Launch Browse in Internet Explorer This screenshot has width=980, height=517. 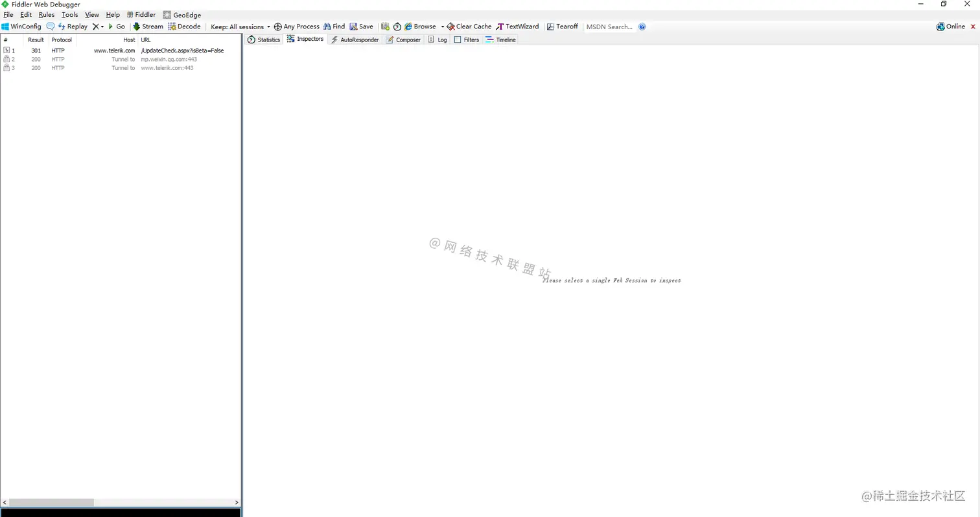[421, 27]
